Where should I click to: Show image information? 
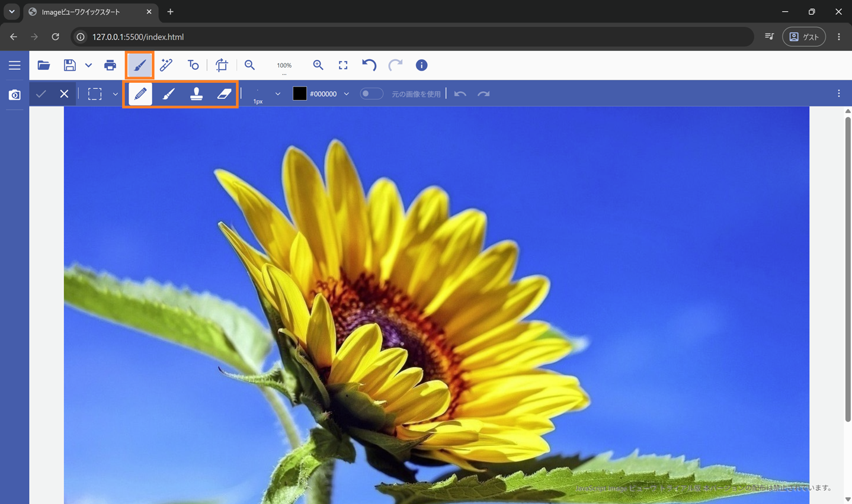421,65
